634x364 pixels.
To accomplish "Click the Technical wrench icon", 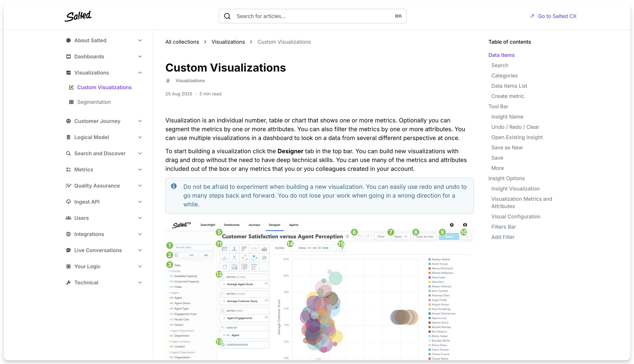I will (x=68, y=283).
